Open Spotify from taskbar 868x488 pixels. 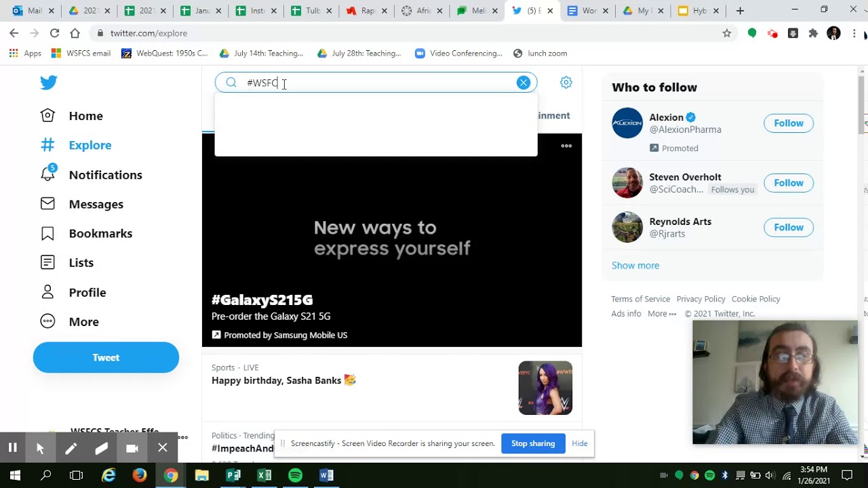pos(295,475)
